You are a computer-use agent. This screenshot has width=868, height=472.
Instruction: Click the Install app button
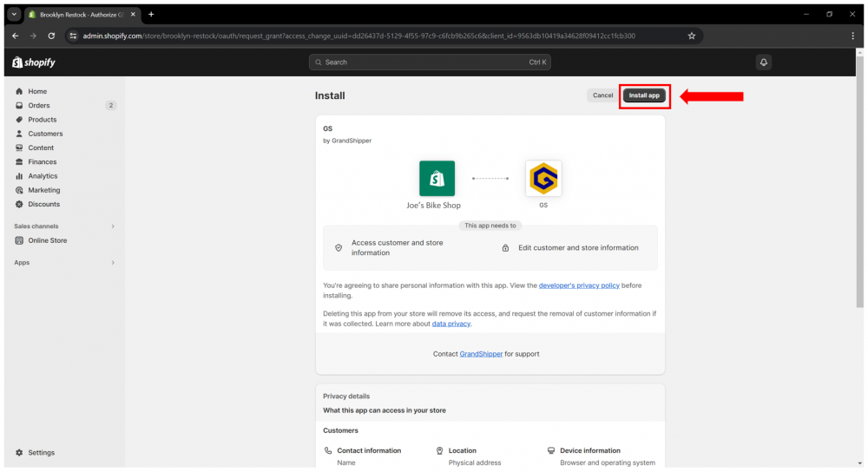(644, 95)
